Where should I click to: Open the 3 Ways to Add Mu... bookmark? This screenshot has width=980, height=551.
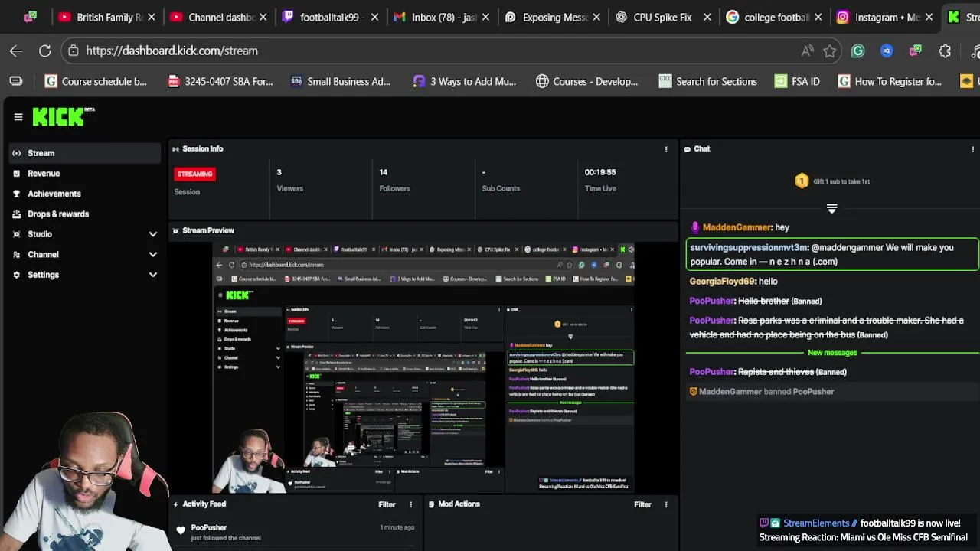tap(465, 81)
